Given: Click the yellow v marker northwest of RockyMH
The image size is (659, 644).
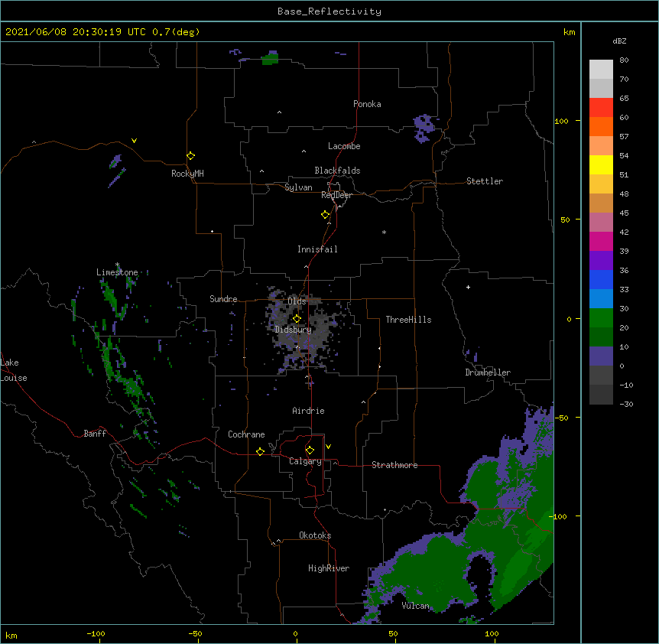Looking at the screenshot, I should coord(134,141).
